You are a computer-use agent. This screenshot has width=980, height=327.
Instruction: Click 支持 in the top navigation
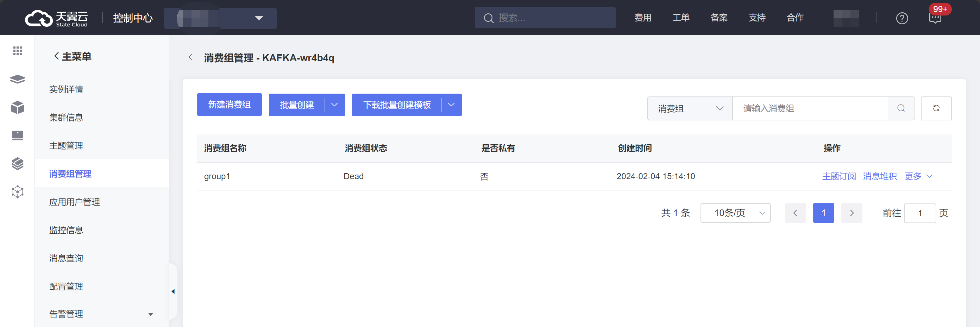pyautogui.click(x=757, y=18)
